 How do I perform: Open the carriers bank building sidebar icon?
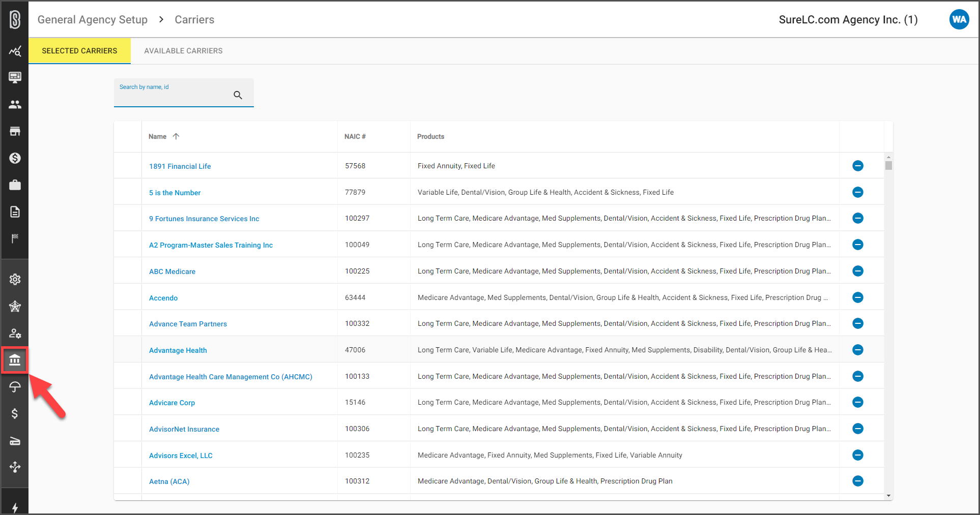15,360
